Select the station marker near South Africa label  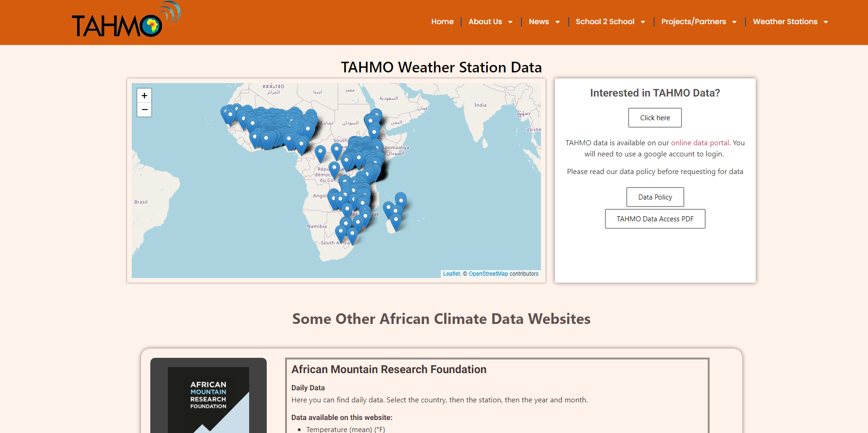[x=341, y=234]
